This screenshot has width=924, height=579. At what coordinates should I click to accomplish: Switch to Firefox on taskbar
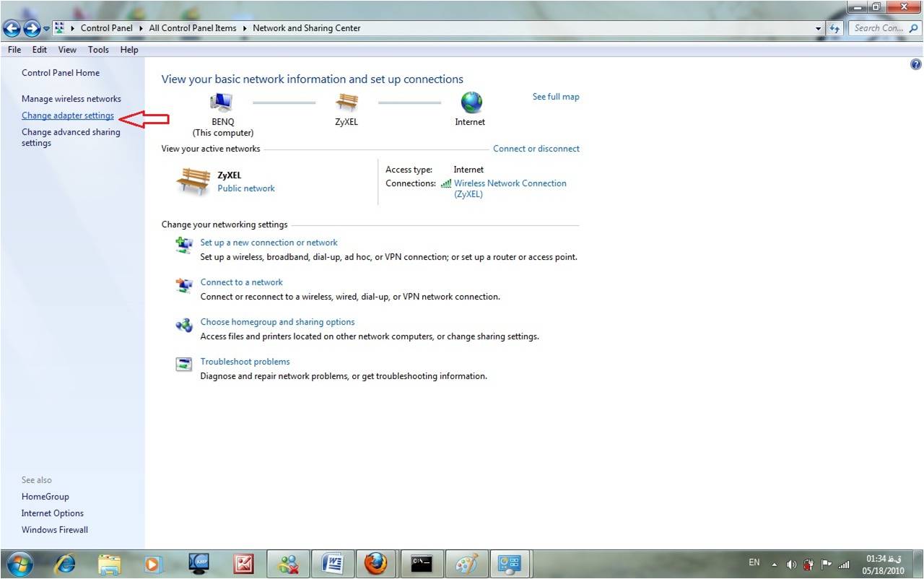point(376,564)
